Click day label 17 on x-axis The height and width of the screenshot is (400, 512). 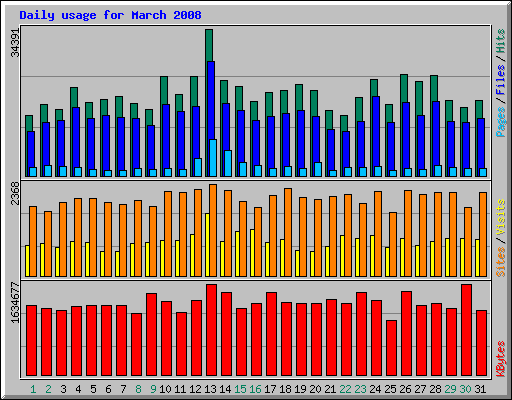click(x=270, y=389)
